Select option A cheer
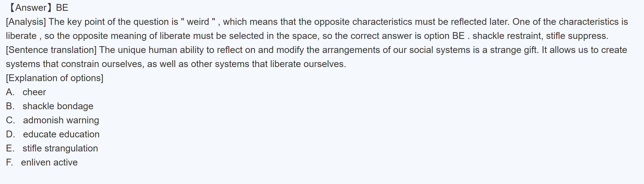Viewport: 644px width, 184px height. click(34, 92)
